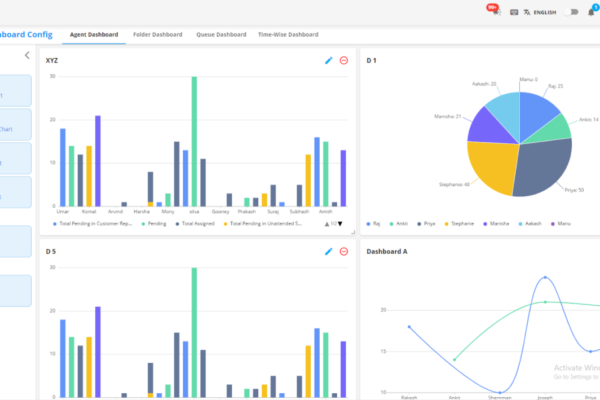Click the D 1 widget title
Screen dimensions: 600x400
pyautogui.click(x=372, y=60)
